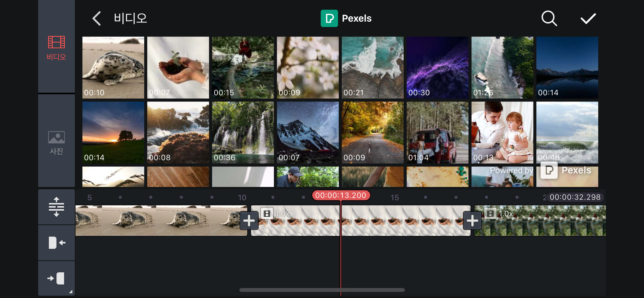
Task: Select seal clip on the timeline
Action: pos(161,221)
